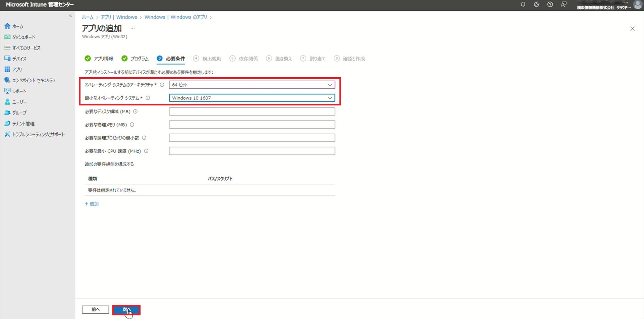644x319 pixels.
Task: Select the 置き換え step tab
Action: (x=279, y=58)
